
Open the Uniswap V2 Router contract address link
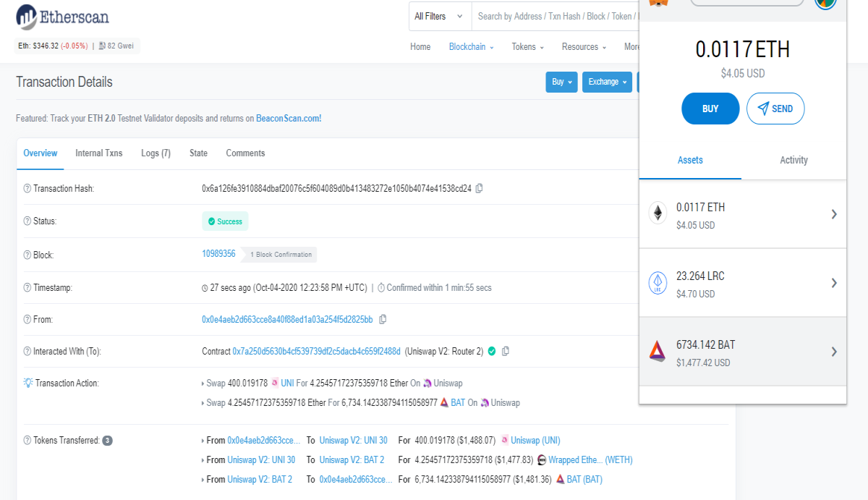click(x=316, y=351)
